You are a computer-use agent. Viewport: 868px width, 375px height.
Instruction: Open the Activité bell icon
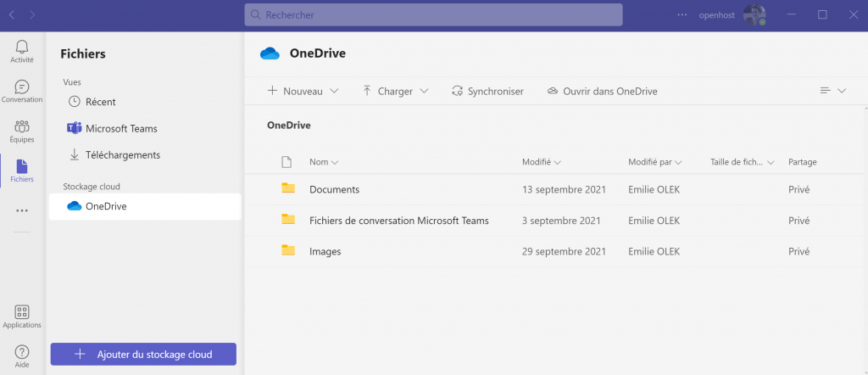coord(22,47)
